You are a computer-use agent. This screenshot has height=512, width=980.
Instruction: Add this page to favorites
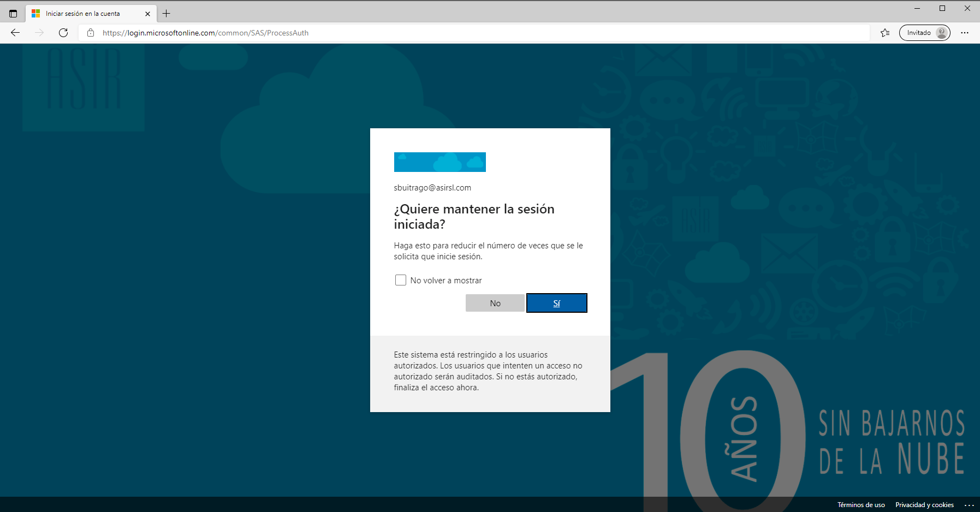[884, 33]
